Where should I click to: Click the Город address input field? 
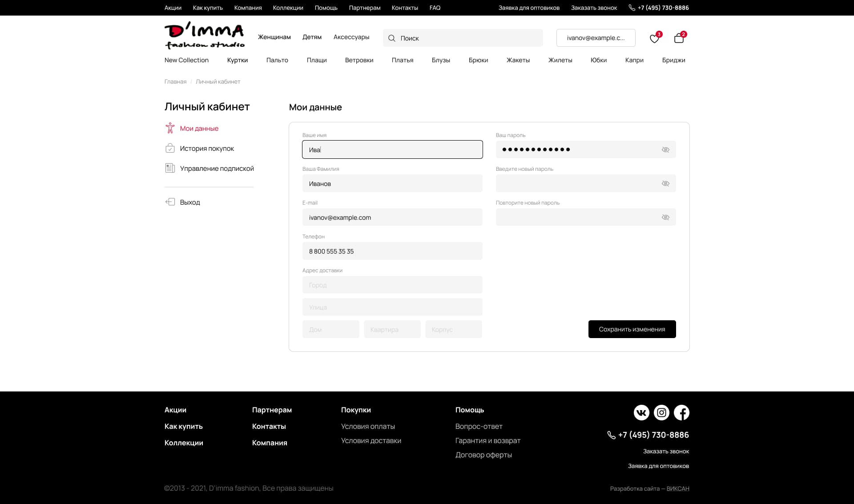pyautogui.click(x=392, y=285)
